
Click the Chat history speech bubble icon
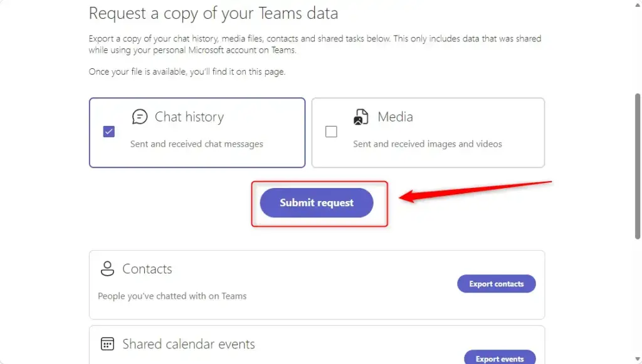(140, 117)
